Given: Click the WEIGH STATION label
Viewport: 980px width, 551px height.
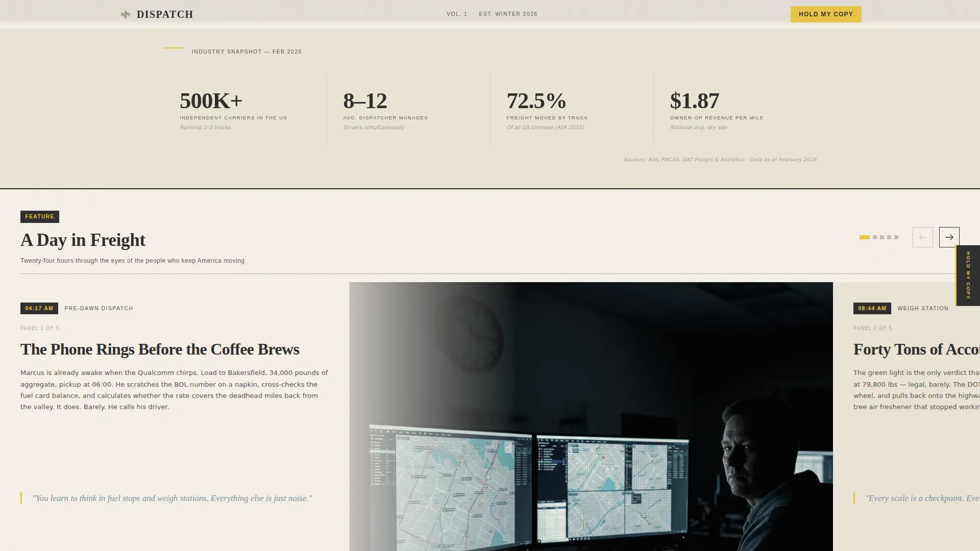Looking at the screenshot, I should pos(923,308).
